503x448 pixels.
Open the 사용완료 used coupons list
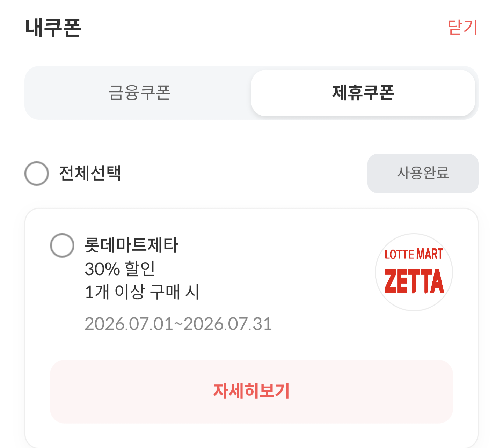423,173
